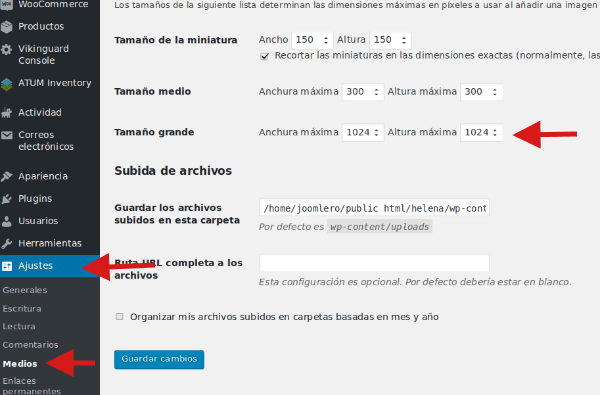Adjust thumbnail Ancho stepper arrows
The width and height of the screenshot is (600, 395).
326,40
